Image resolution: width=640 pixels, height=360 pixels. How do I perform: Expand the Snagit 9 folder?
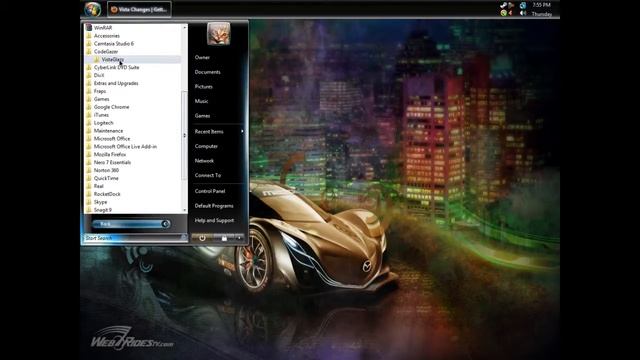tap(102, 210)
